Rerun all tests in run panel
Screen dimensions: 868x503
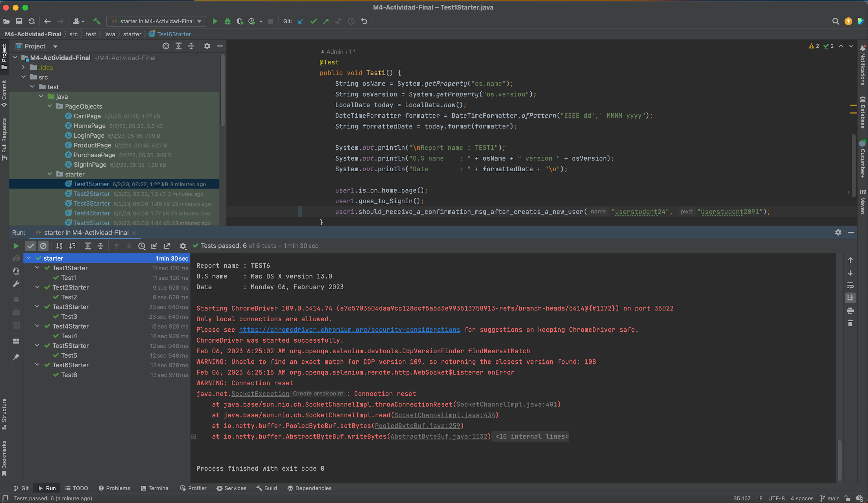tap(16, 246)
